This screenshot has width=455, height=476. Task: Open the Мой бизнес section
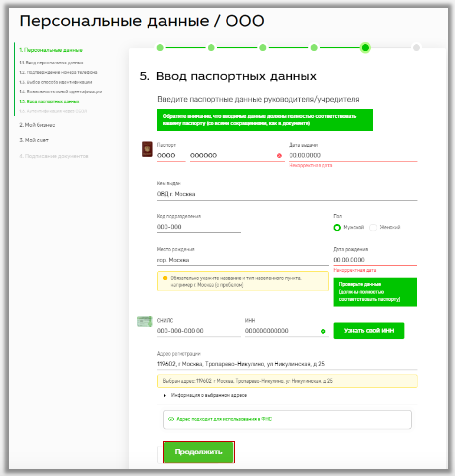pos(37,125)
